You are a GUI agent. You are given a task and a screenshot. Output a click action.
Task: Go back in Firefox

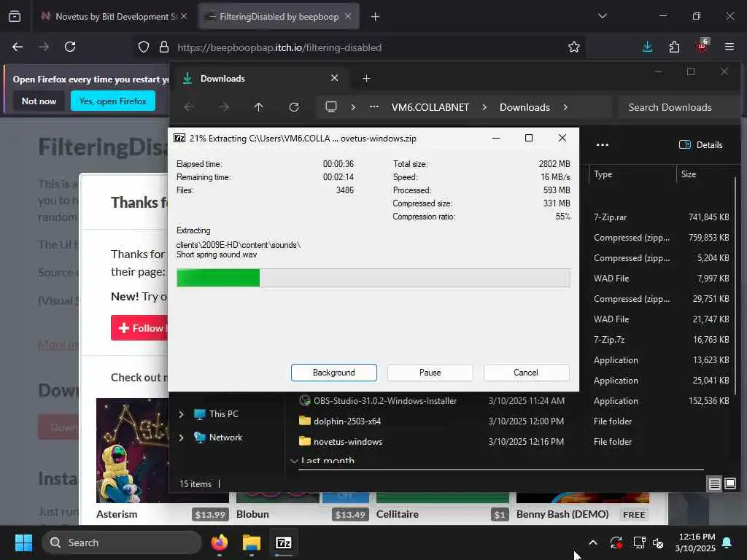tap(18, 47)
